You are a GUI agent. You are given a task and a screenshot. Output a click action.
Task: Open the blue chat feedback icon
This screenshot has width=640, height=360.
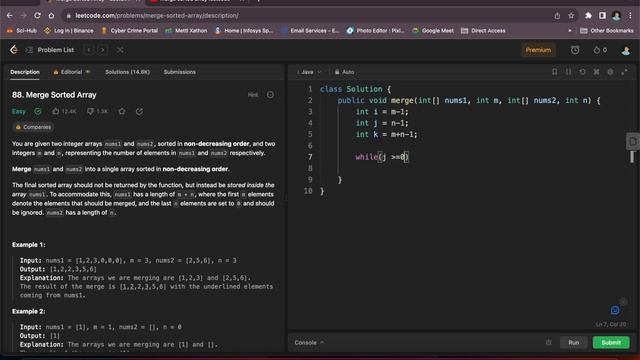point(615,311)
